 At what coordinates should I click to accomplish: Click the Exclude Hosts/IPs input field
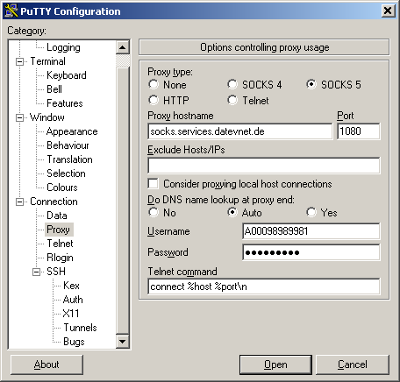[x=264, y=166]
